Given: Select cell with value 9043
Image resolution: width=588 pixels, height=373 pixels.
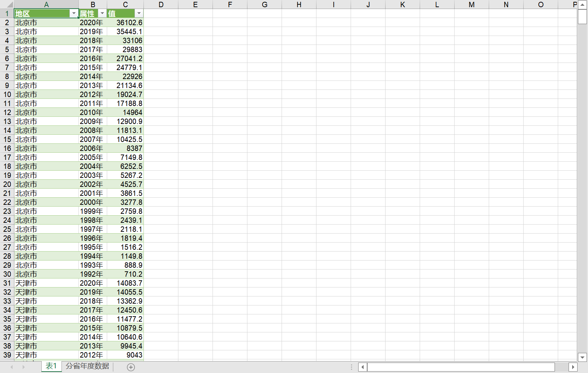Looking at the screenshot, I should [x=125, y=355].
